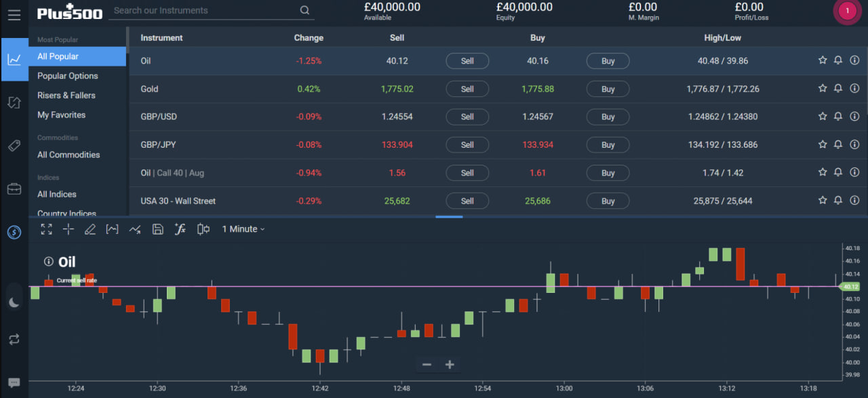
Task: Select the pencil drawing tool
Action: (x=90, y=229)
